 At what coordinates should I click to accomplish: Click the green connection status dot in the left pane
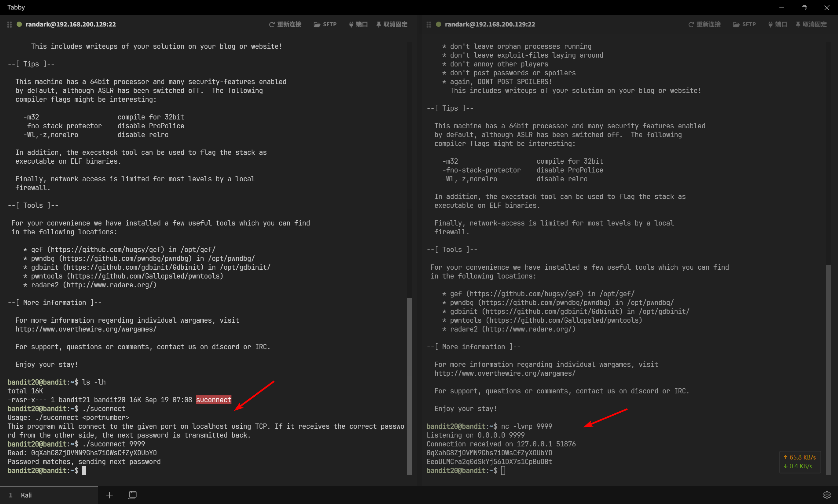[x=19, y=24]
